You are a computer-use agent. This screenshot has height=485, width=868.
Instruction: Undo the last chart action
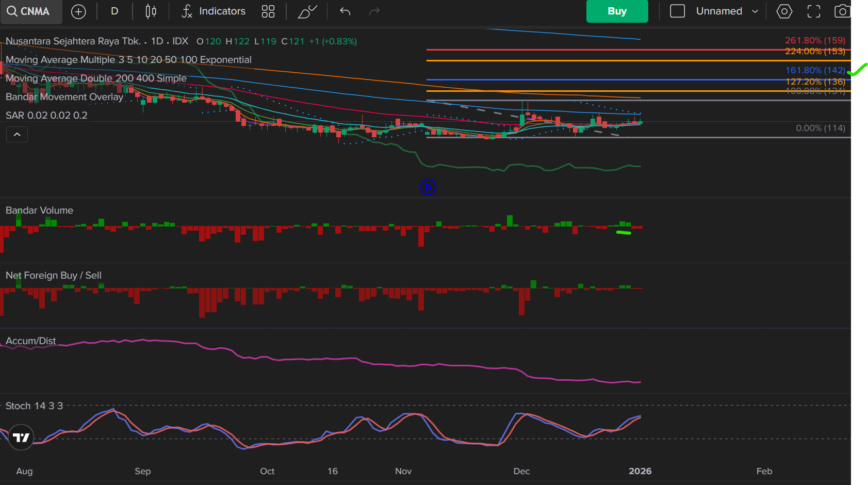point(345,11)
